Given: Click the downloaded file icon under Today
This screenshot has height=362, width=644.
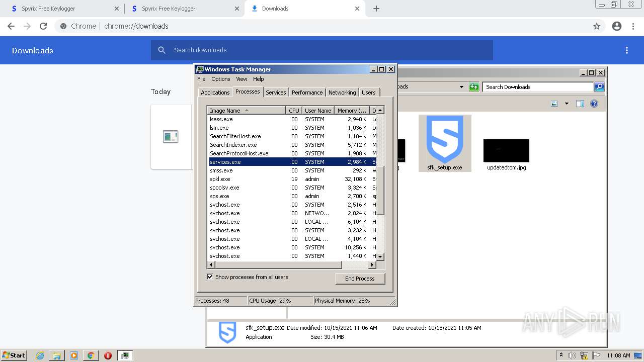Looking at the screenshot, I should coord(171,136).
